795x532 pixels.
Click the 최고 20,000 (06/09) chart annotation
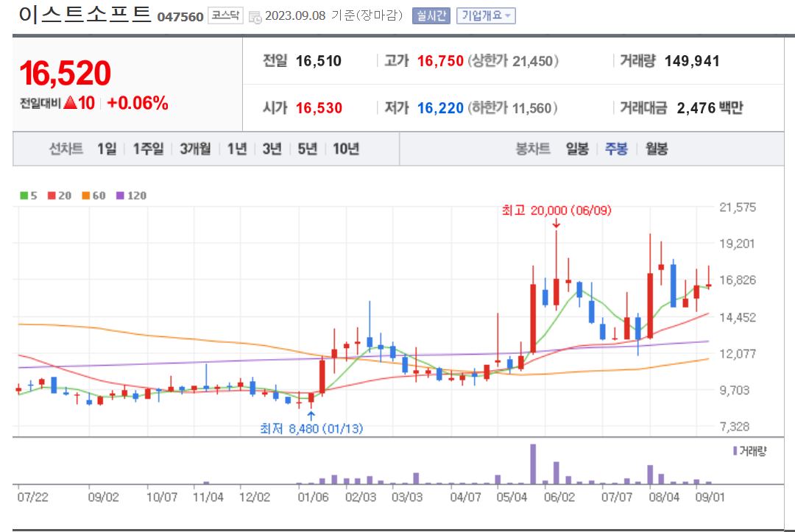coord(556,210)
